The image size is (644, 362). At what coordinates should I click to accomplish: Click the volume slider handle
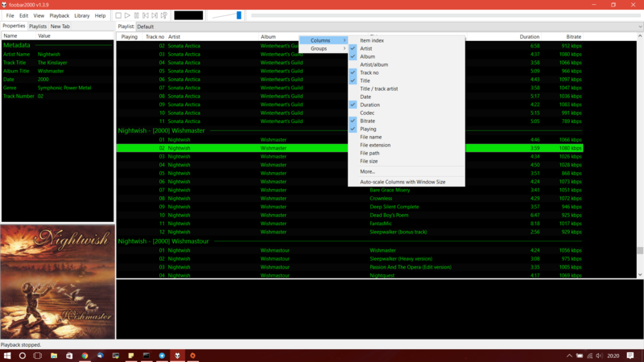239,15
